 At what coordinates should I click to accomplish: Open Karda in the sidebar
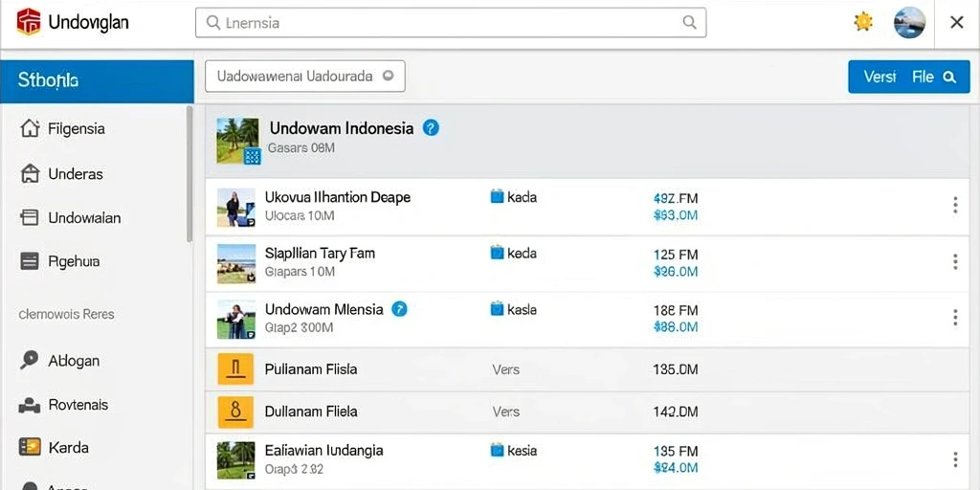click(68, 448)
